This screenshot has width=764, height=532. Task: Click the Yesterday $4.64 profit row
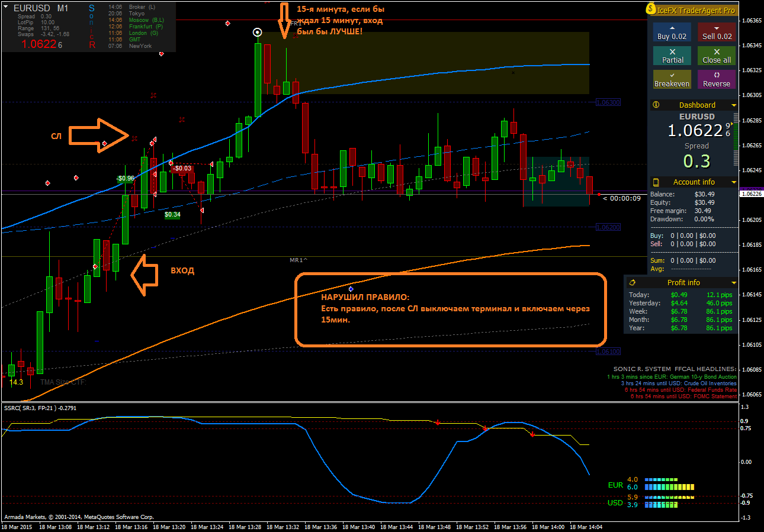pyautogui.click(x=681, y=303)
